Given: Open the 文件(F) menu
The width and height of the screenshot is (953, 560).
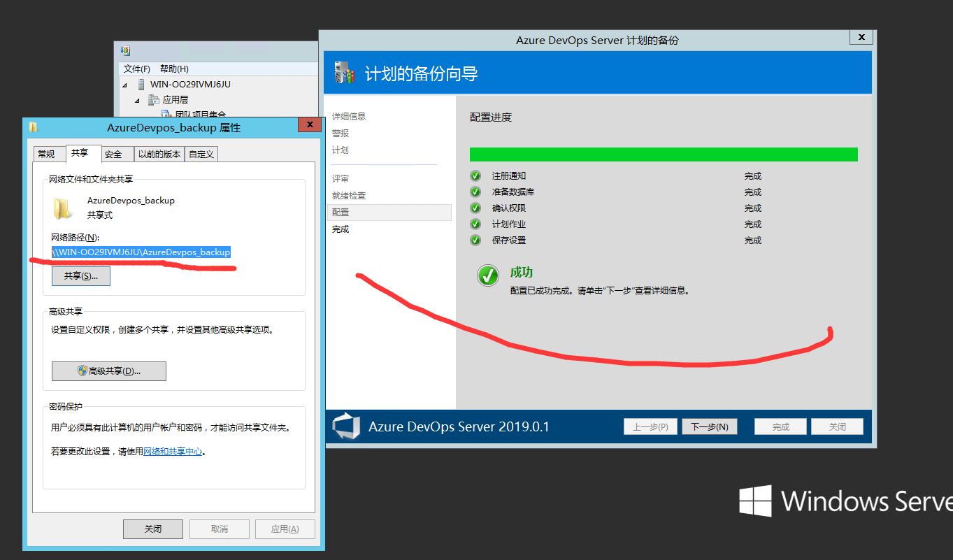Looking at the screenshot, I should [136, 69].
